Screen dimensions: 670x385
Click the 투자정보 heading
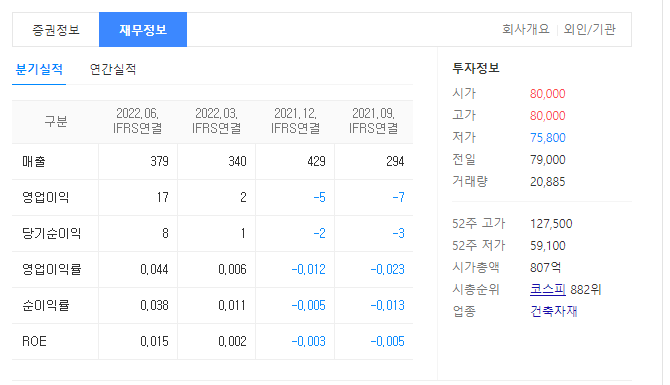tap(476, 68)
